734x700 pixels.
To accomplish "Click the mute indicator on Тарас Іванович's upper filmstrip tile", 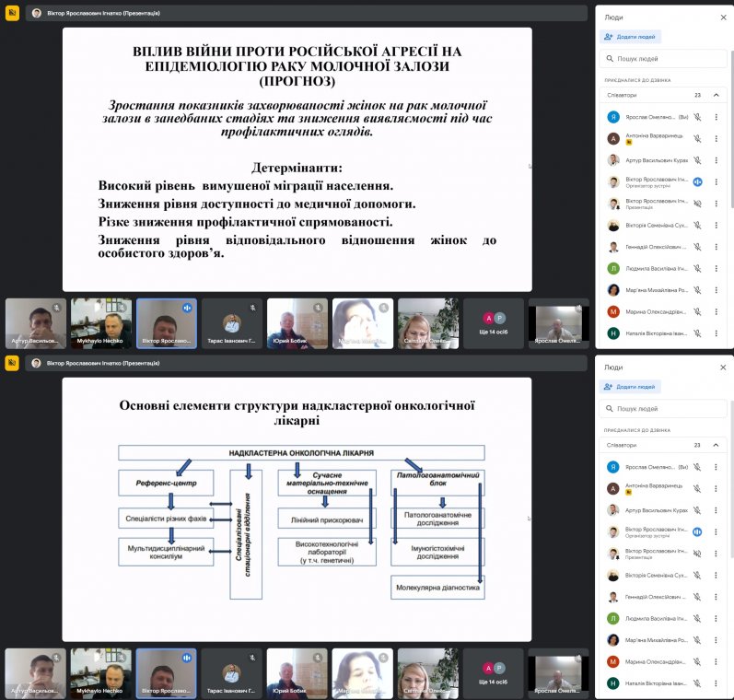I will [x=252, y=308].
